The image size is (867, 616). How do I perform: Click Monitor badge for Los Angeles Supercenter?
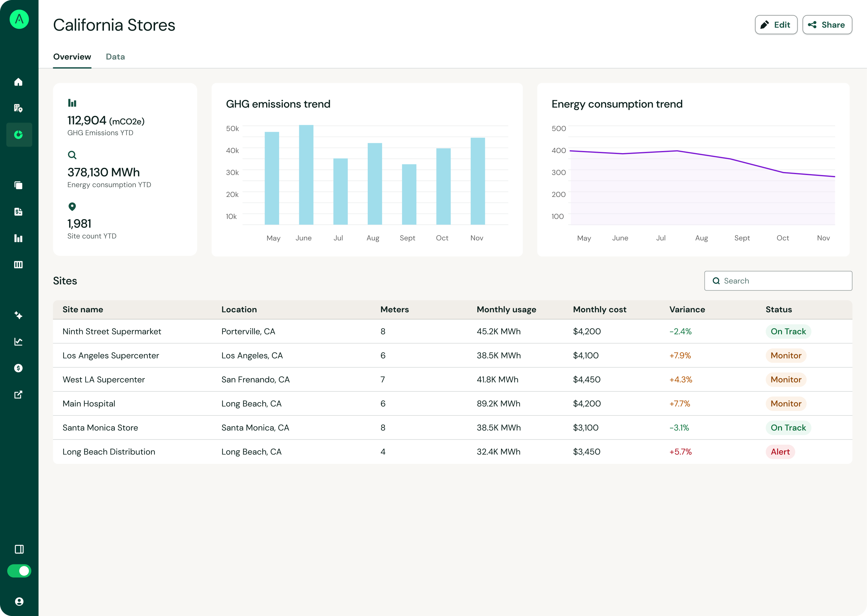click(786, 355)
